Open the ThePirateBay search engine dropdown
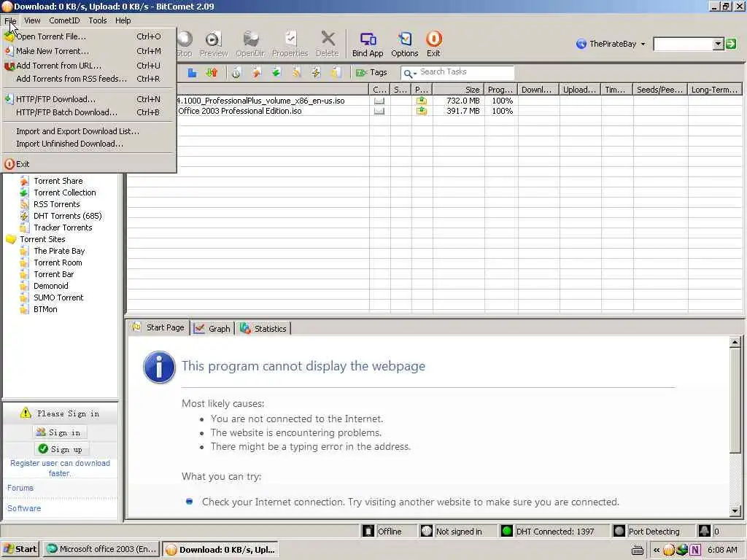Screen dimensions: 747x560 click(643, 44)
